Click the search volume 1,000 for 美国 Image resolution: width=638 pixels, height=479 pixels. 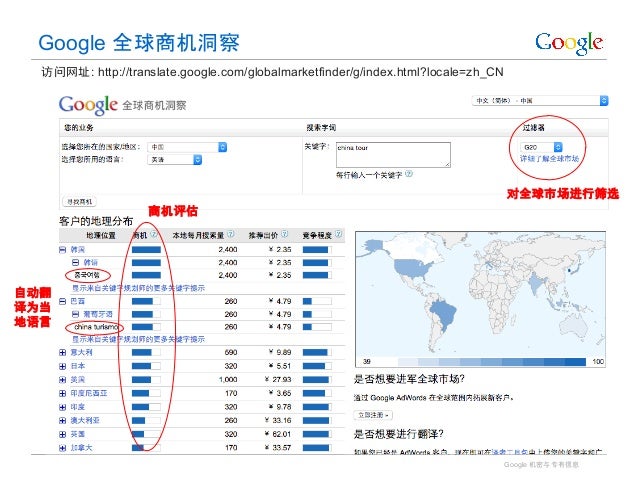(x=228, y=380)
